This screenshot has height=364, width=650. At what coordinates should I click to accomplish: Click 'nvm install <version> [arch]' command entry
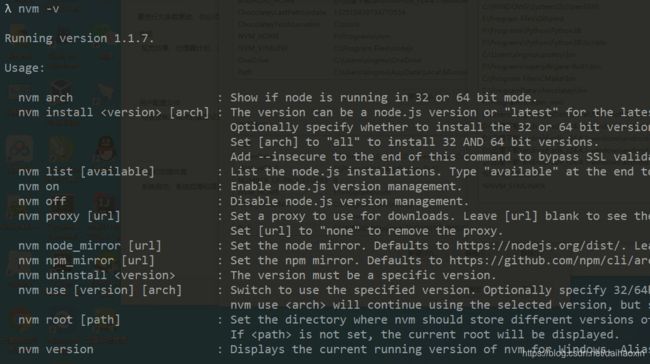tap(114, 113)
